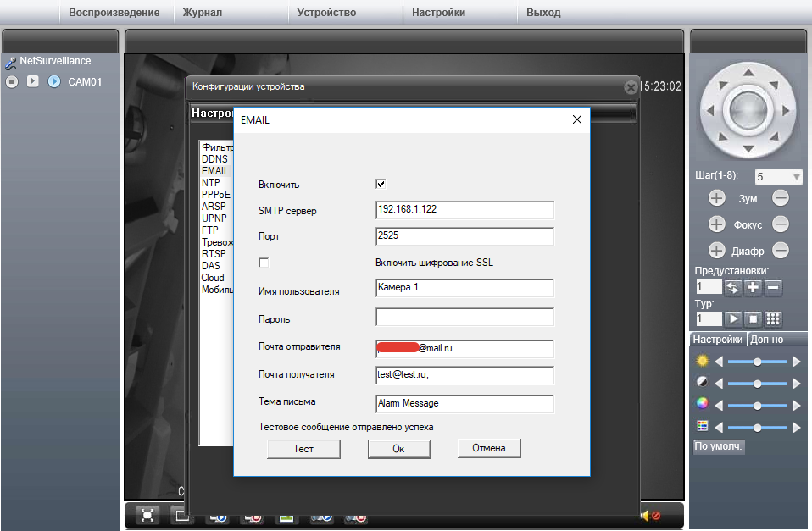
Task: Unmute the speaker icon in bottom bar
Action: [x=649, y=515]
